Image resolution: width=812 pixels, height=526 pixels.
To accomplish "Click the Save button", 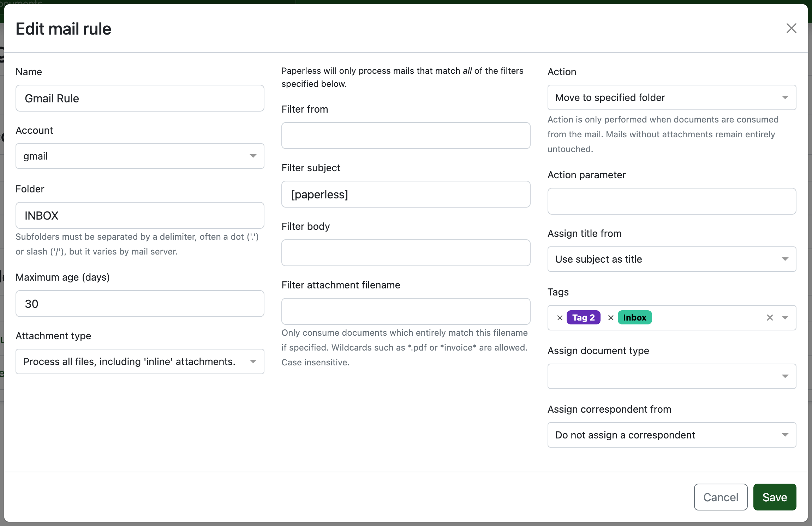I will [x=775, y=497].
